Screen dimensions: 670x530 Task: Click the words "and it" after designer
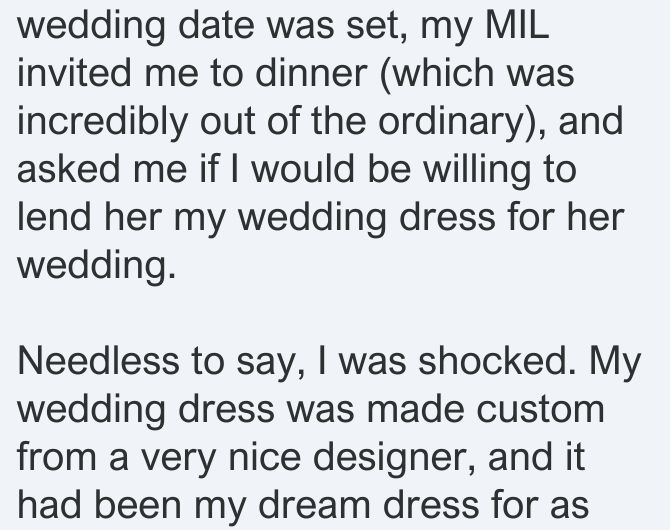[x=536, y=456]
